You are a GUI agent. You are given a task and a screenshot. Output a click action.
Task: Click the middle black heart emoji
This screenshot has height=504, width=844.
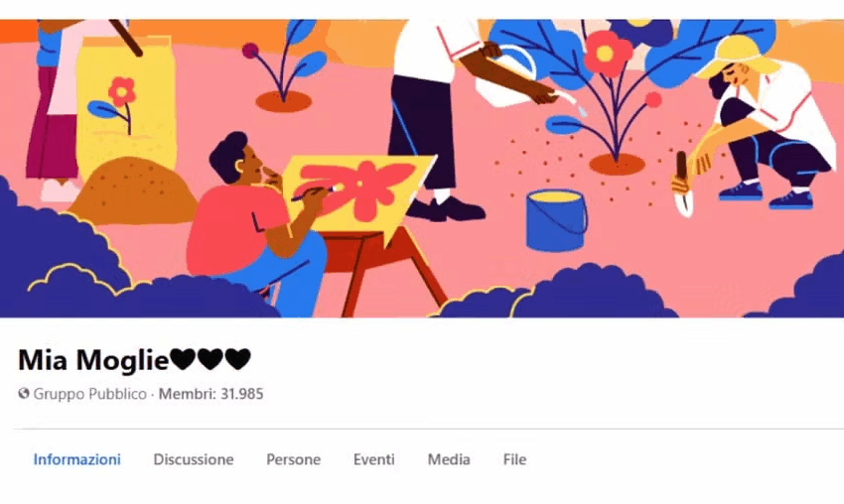pyautogui.click(x=211, y=359)
